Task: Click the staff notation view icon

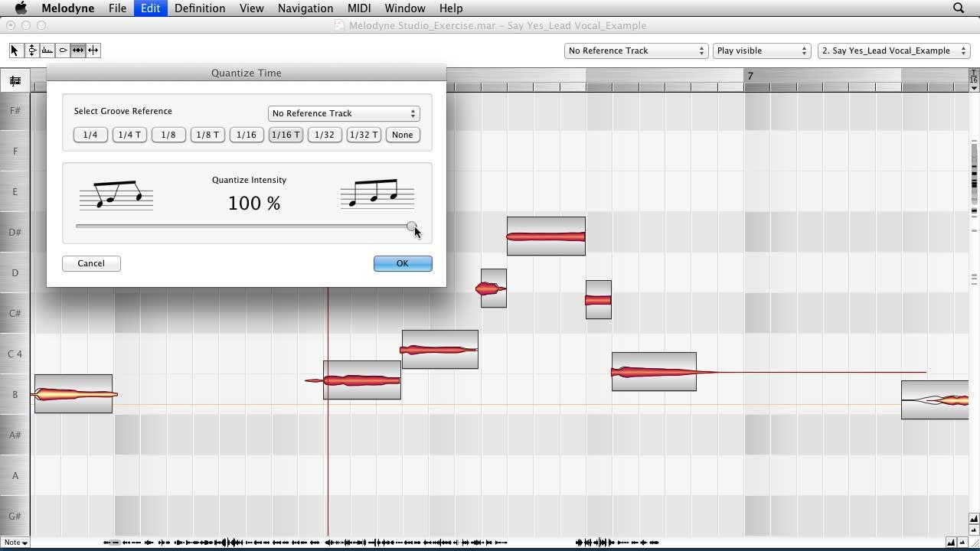Action: (x=15, y=80)
